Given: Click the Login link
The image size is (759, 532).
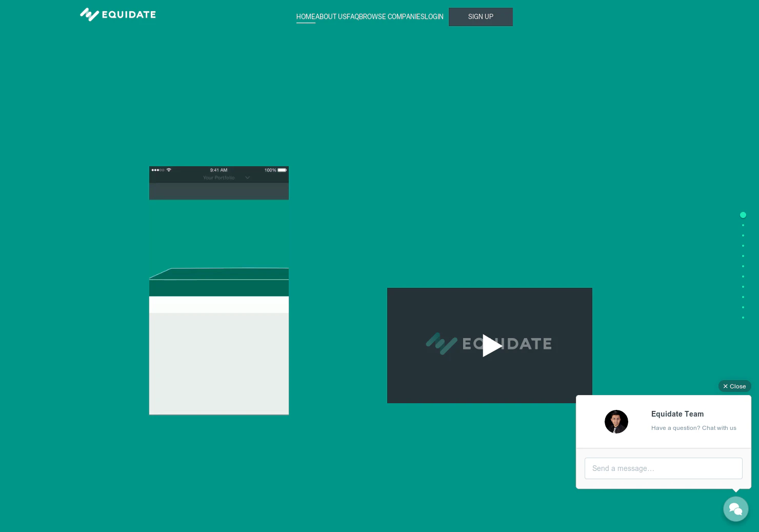Looking at the screenshot, I should pos(434,16).
